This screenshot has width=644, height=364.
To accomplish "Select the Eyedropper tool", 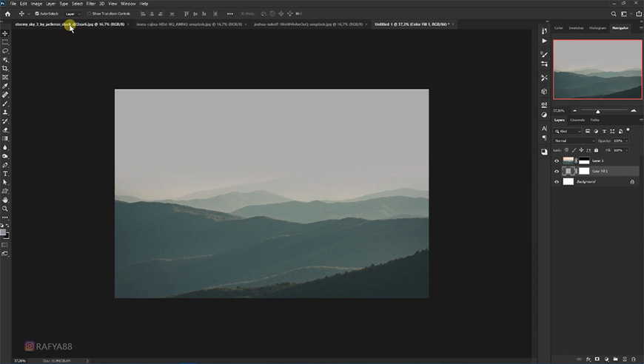I will (x=5, y=86).
